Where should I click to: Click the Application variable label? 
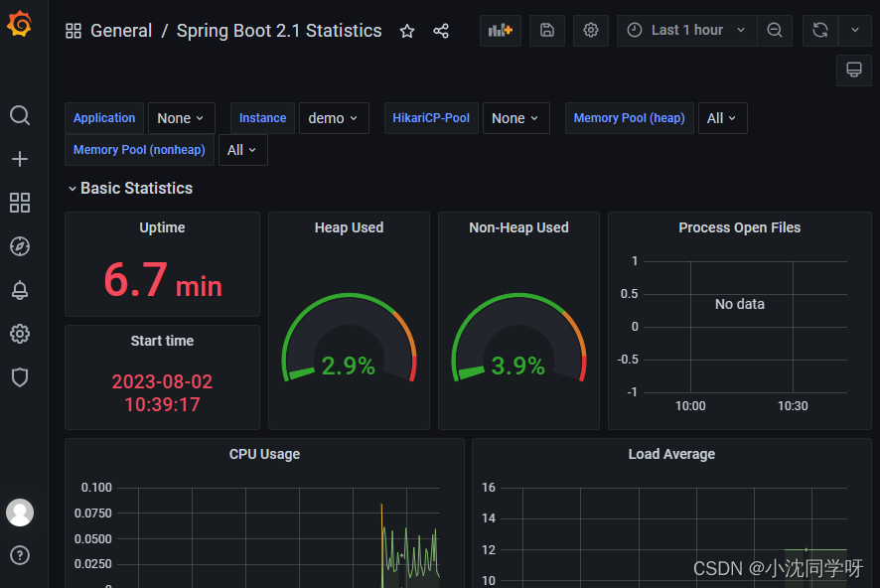click(104, 118)
